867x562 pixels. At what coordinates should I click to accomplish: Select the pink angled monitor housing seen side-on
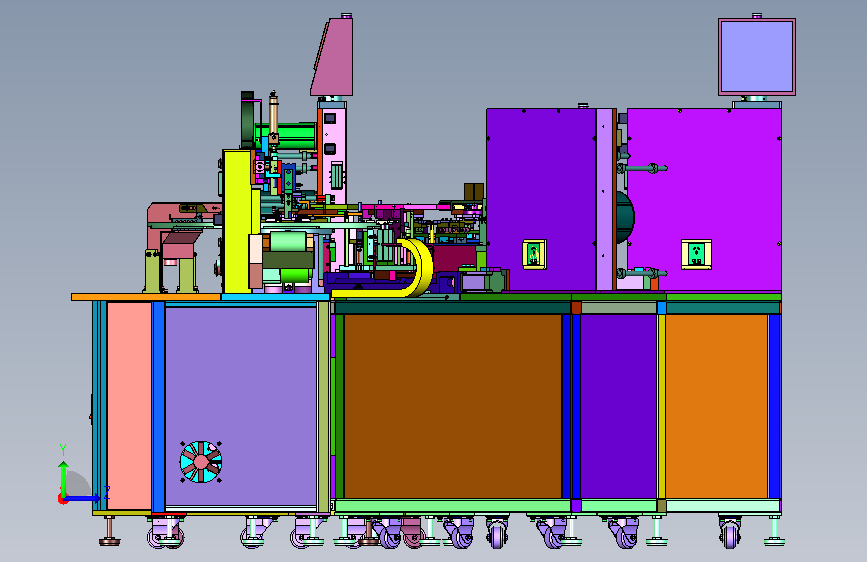click(x=333, y=56)
